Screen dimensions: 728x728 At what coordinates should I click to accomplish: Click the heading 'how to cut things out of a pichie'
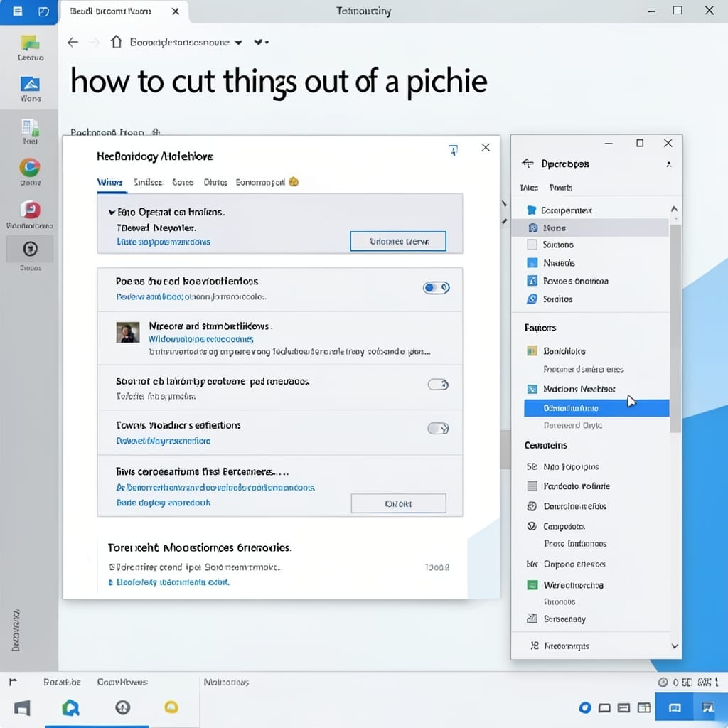point(279,82)
